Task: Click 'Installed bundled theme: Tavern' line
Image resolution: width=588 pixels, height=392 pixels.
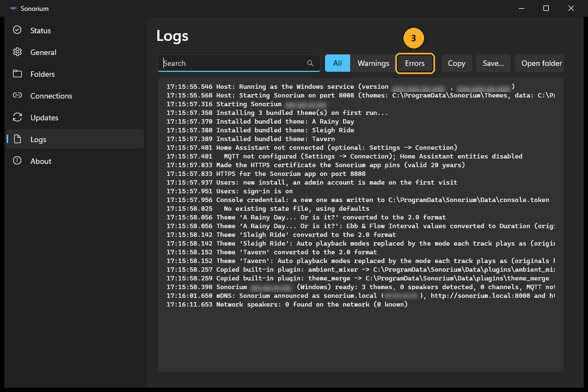Action: click(250, 139)
